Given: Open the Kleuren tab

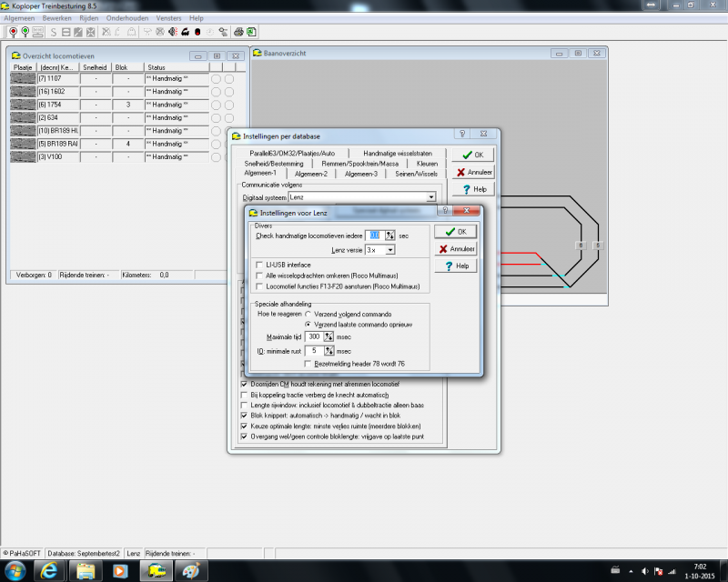Looking at the screenshot, I should tap(427, 164).
